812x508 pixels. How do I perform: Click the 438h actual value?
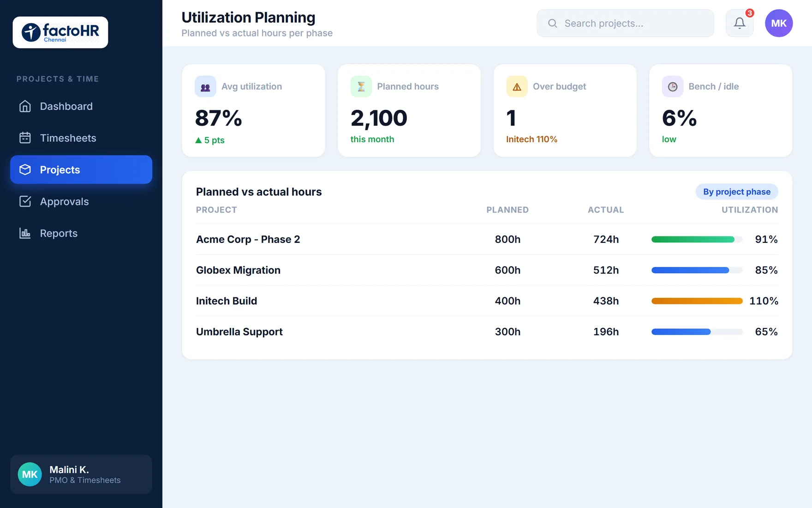click(606, 301)
